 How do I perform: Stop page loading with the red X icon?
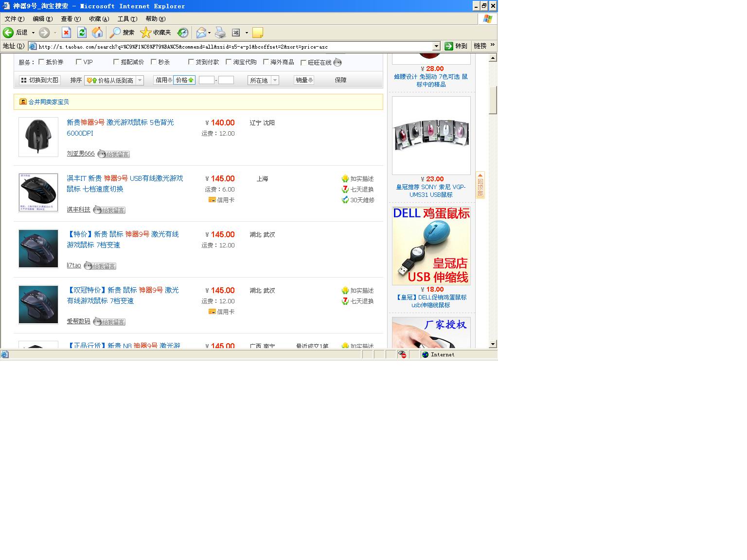(x=67, y=33)
